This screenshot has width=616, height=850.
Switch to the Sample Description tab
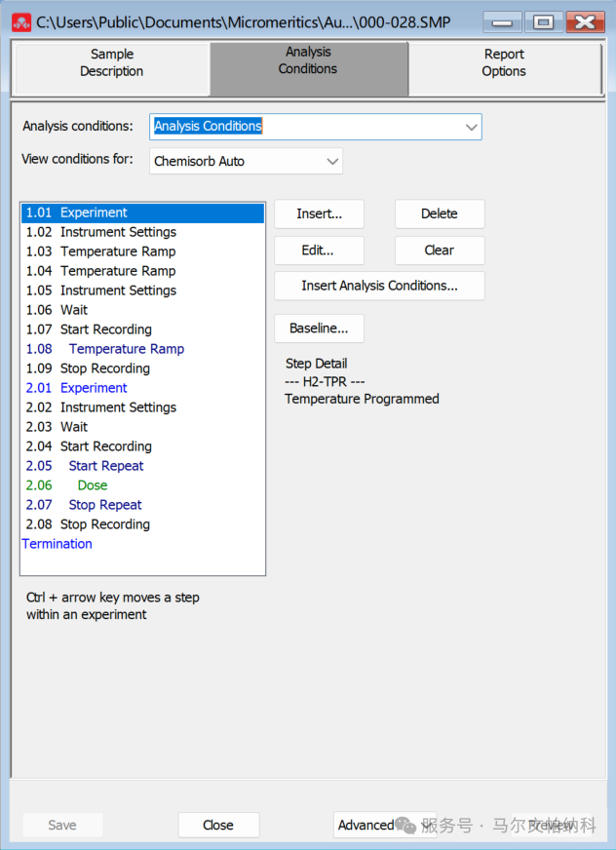point(111,63)
